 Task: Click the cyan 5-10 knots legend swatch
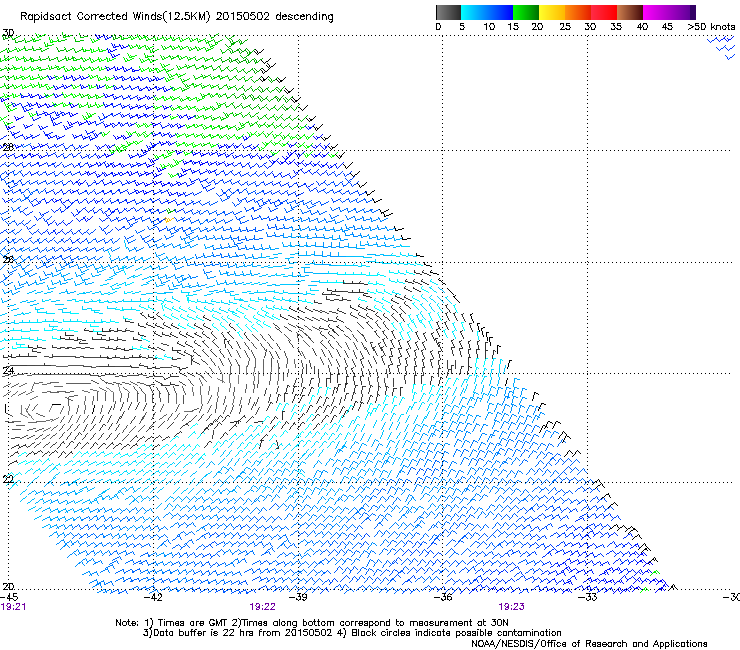(x=474, y=12)
